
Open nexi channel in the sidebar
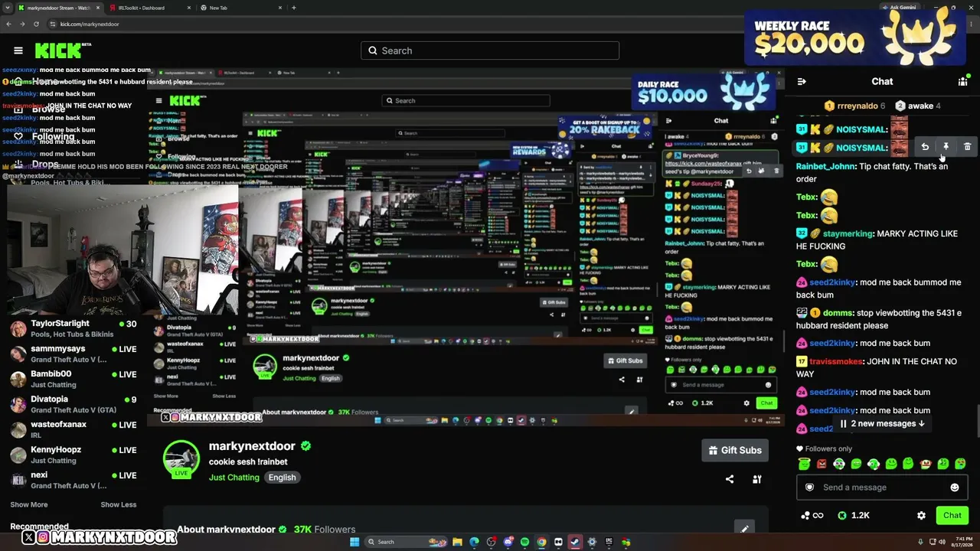tap(73, 481)
